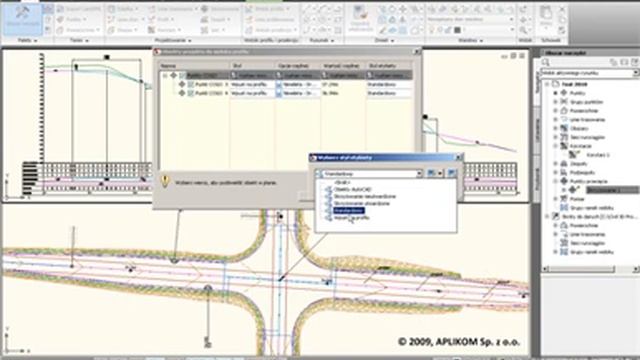Select the Skrzyżowanie utwardzone entry in the list

(x=362, y=203)
